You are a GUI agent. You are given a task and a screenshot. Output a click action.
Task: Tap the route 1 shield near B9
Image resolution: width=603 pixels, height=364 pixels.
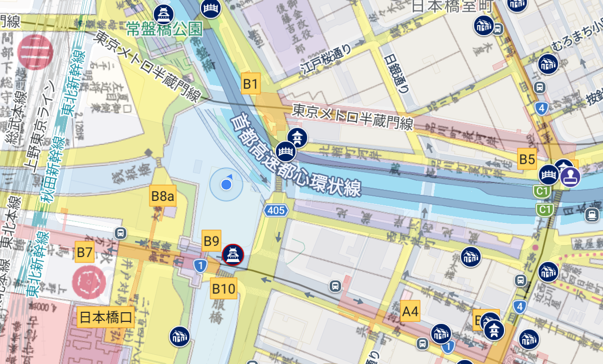coord(200,266)
